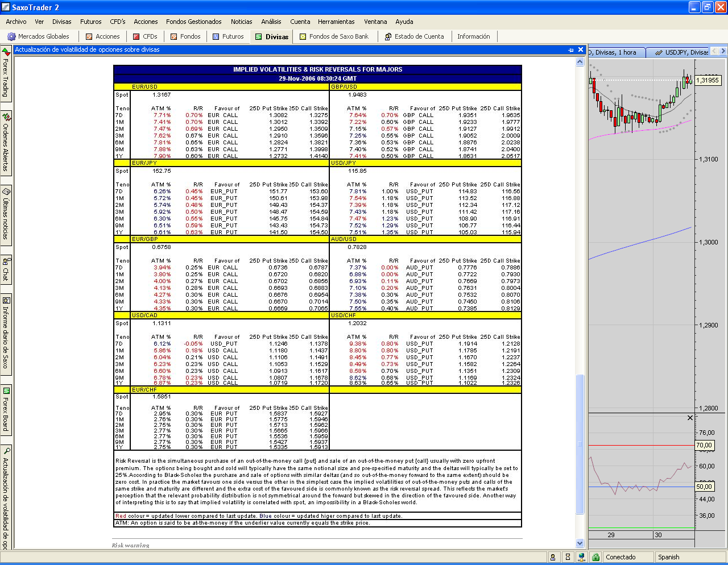Screen dimensions: 728x565
Task: Switch to the 'Divisas, 1 hora' chart tab
Action: pyautogui.click(x=615, y=52)
